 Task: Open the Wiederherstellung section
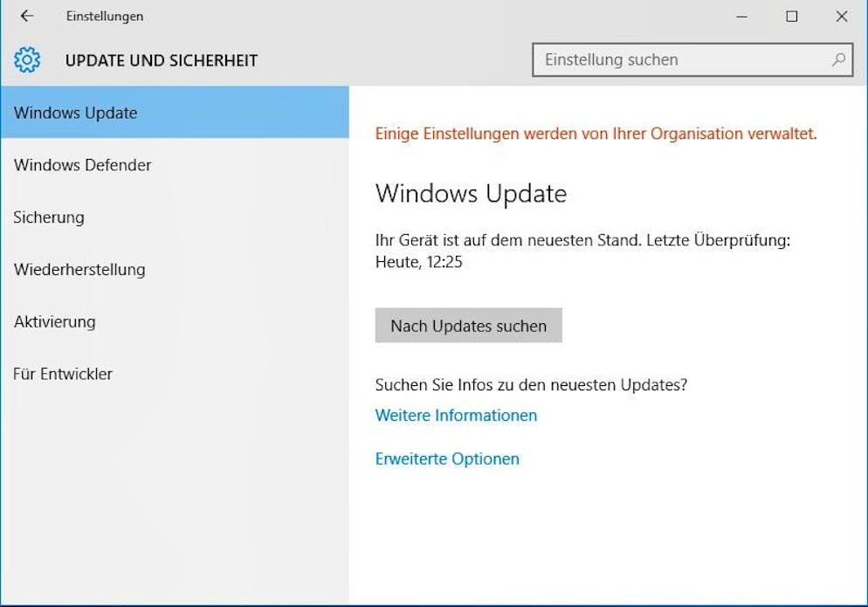[x=175, y=269]
